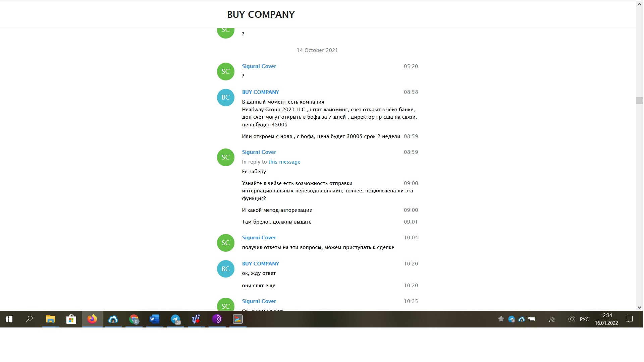
Task: Launch File Explorer from the taskbar
Action: [50, 319]
